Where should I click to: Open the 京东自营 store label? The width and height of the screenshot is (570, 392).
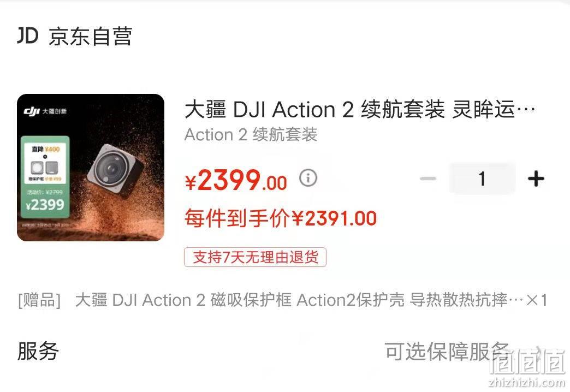[90, 36]
